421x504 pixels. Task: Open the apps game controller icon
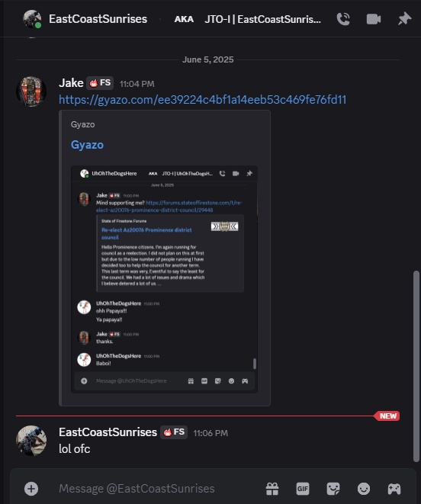[x=394, y=489]
